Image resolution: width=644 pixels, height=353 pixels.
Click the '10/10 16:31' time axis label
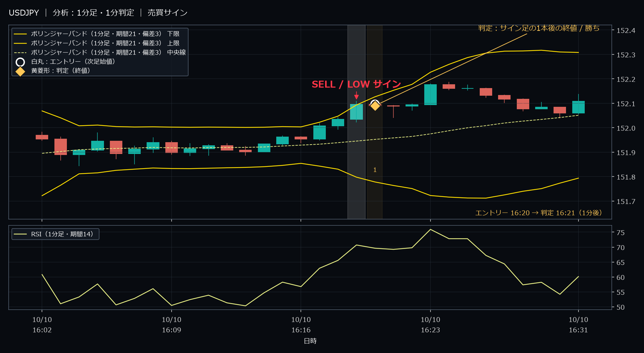pyautogui.click(x=578, y=325)
